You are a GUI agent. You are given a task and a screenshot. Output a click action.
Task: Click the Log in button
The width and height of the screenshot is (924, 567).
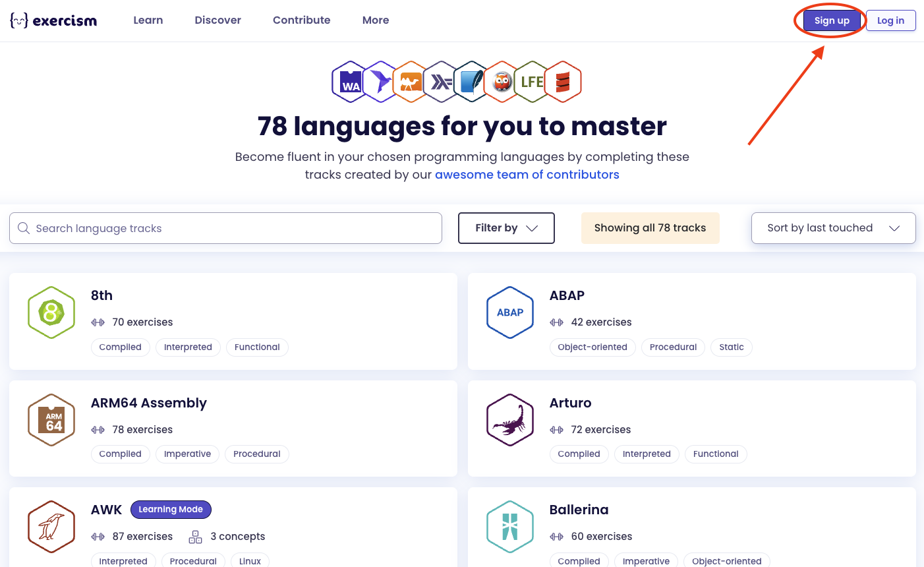point(890,20)
